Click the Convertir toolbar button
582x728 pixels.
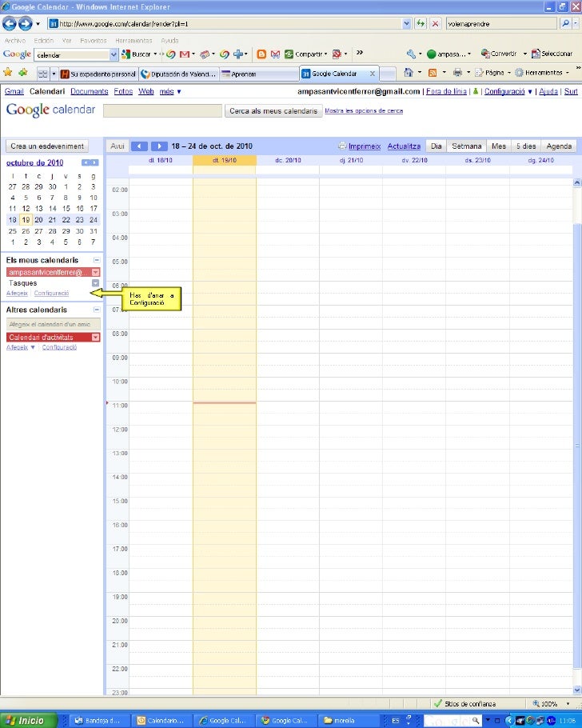click(499, 54)
